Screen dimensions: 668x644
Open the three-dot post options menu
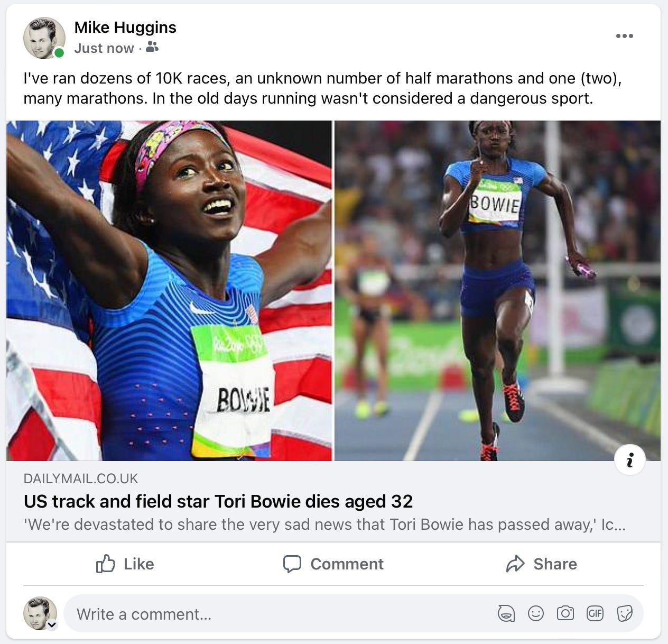(624, 36)
